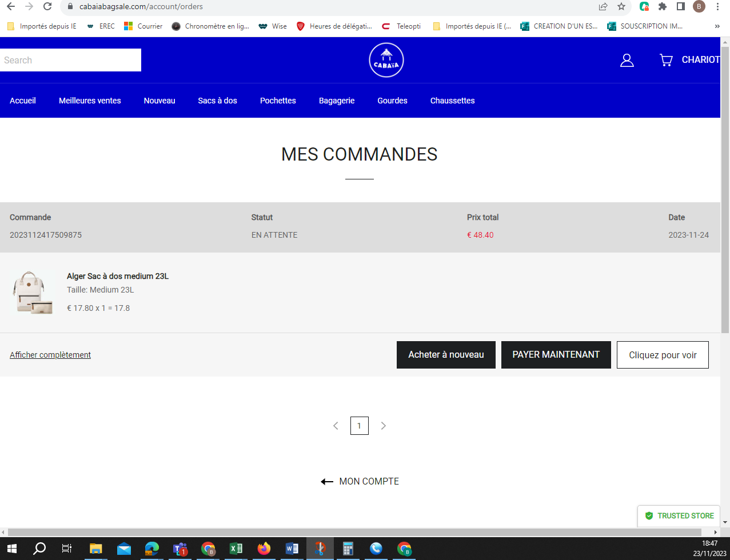Open File Explorer from the taskbar
The width and height of the screenshot is (730, 560).
(95, 549)
